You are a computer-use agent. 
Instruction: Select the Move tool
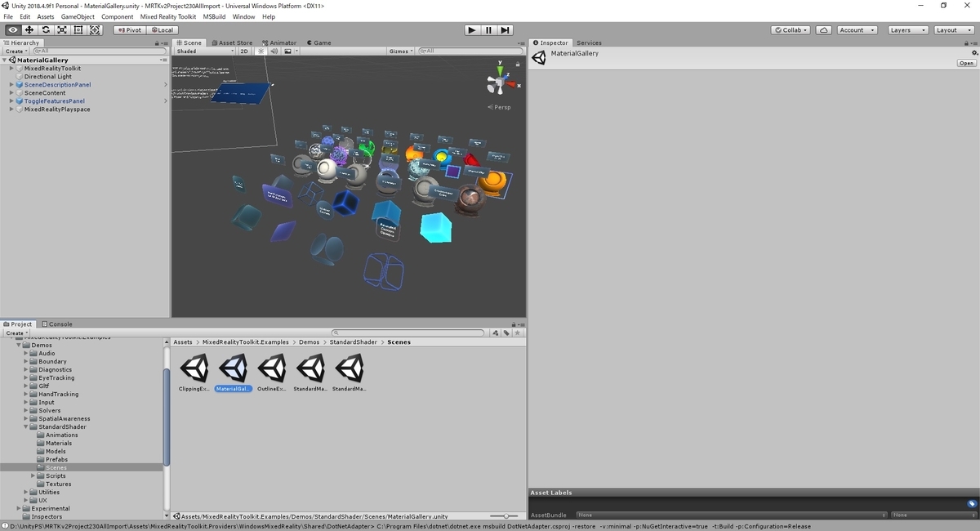[29, 29]
